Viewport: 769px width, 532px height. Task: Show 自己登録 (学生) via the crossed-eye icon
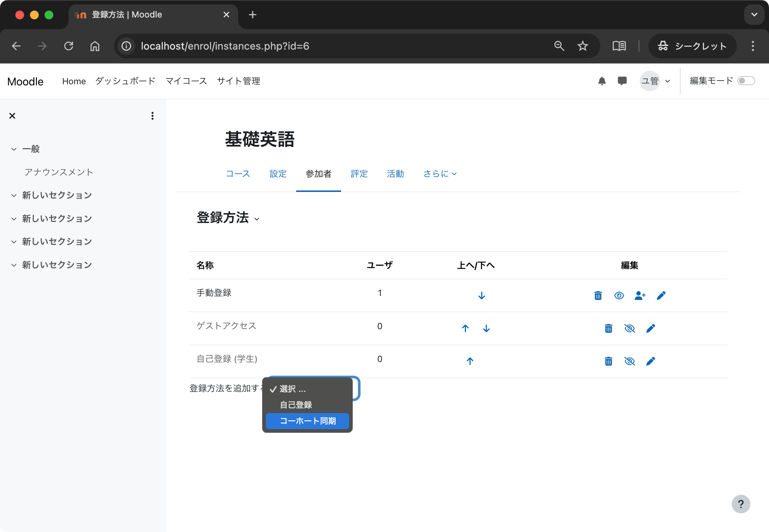click(x=630, y=361)
